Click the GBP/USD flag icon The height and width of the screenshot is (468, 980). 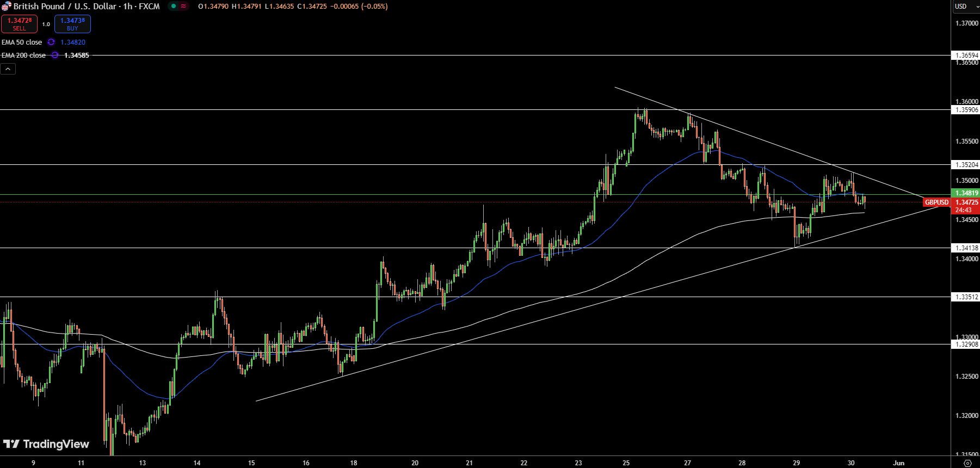[6, 7]
